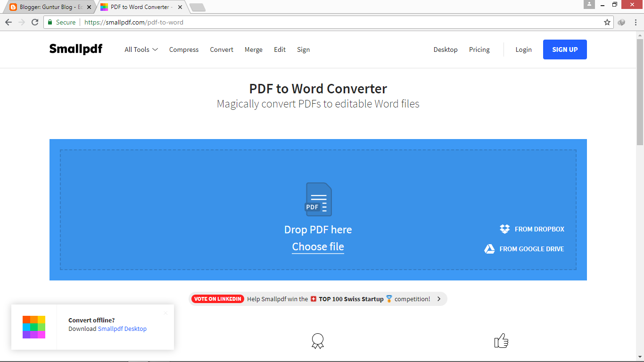The image size is (644, 362).
Task: Click the browser forward arrow
Action: click(22, 22)
